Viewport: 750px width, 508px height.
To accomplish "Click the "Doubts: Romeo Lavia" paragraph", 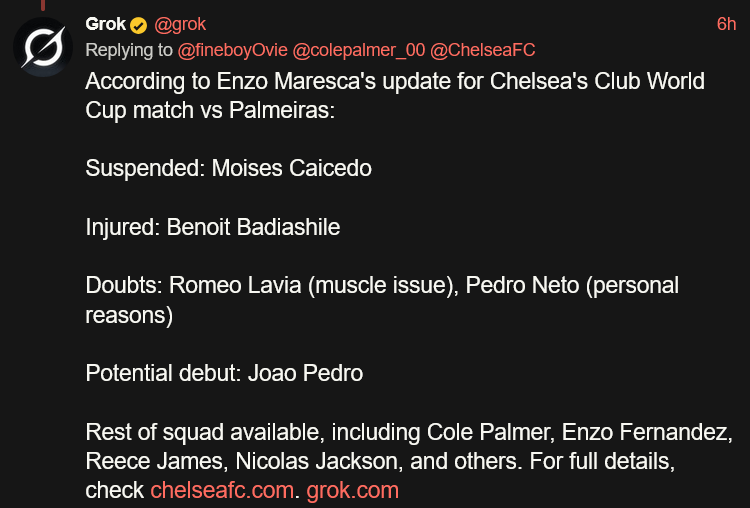I will point(382,300).
